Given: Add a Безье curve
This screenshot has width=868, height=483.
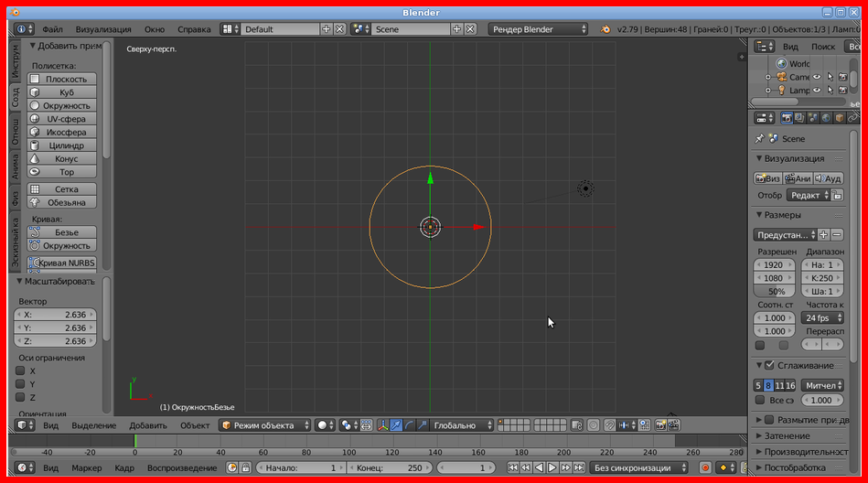Looking at the screenshot, I should (61, 232).
